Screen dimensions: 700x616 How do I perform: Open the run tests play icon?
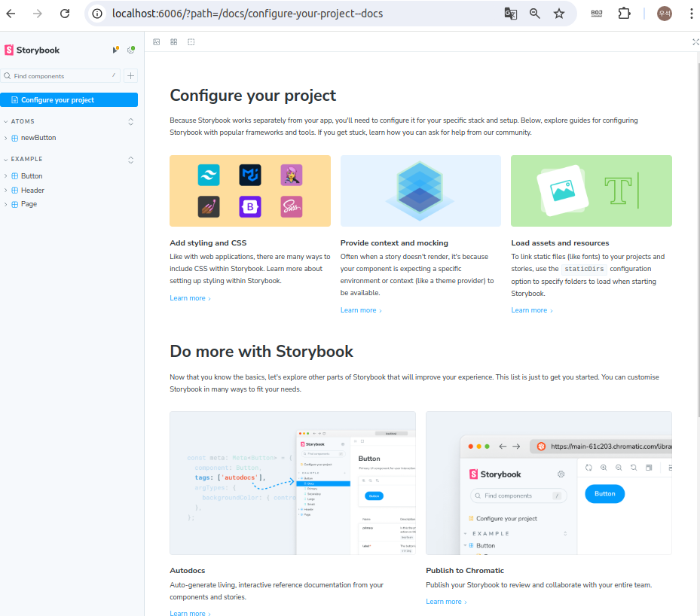[115, 50]
